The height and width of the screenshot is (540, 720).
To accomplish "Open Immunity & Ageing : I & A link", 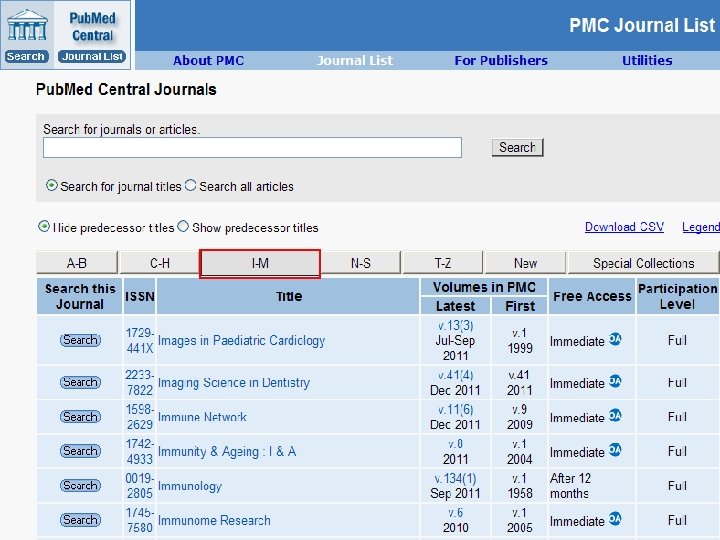I will pyautogui.click(x=227, y=452).
